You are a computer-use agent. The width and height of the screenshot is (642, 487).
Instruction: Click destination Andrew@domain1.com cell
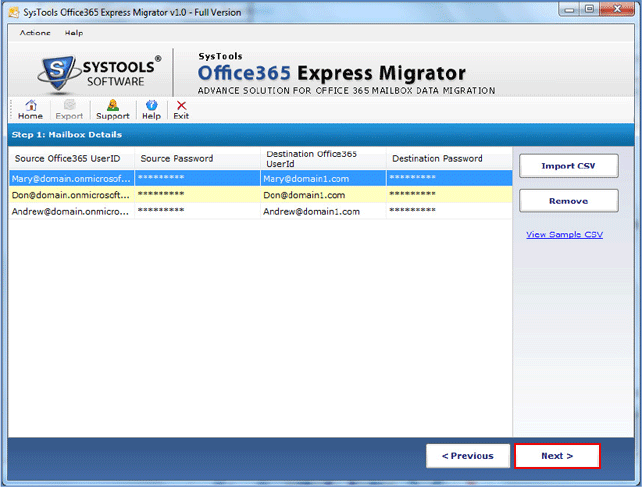coord(323,211)
